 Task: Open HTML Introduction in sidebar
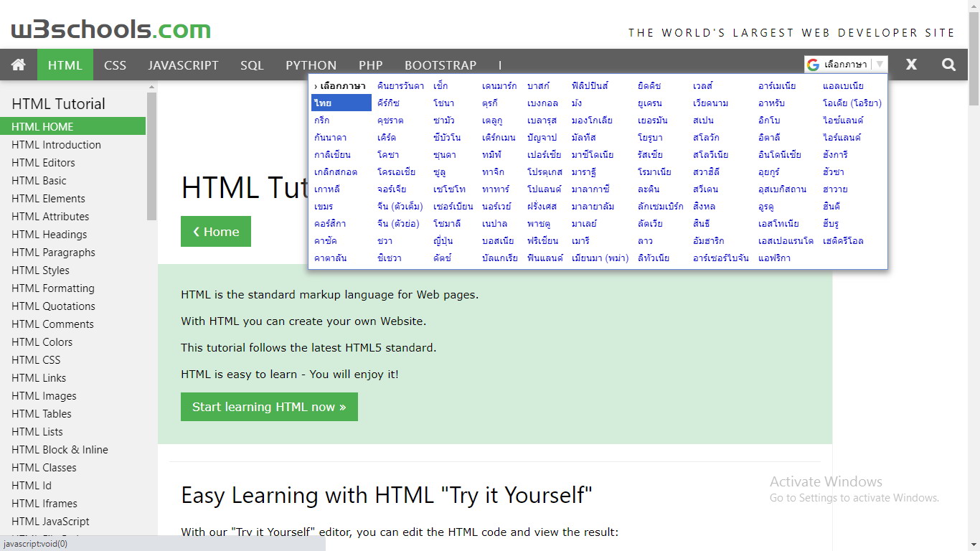pos(56,144)
